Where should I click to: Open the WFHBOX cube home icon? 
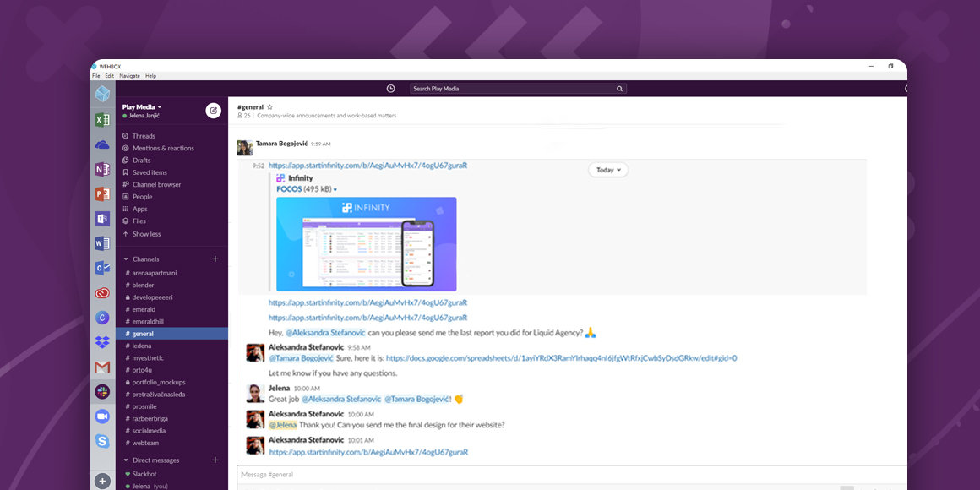coord(102,94)
